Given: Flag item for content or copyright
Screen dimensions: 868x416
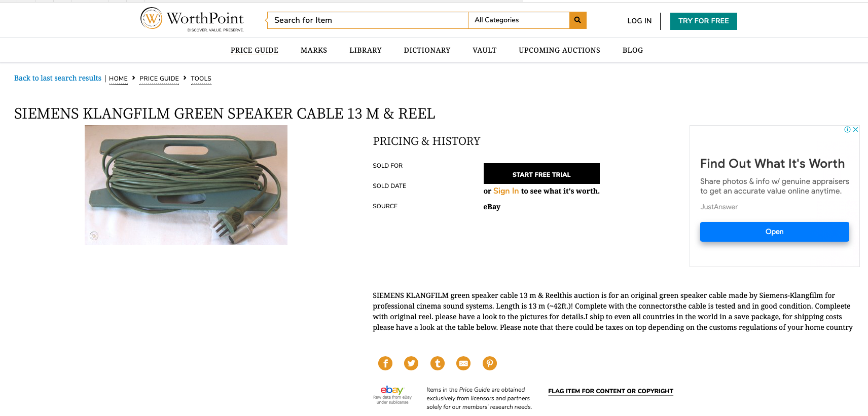Looking at the screenshot, I should [610, 391].
